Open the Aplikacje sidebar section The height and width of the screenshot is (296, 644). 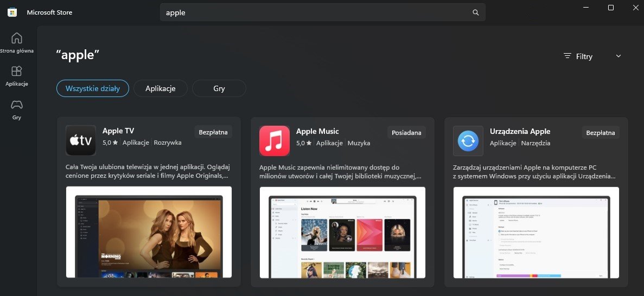point(17,76)
